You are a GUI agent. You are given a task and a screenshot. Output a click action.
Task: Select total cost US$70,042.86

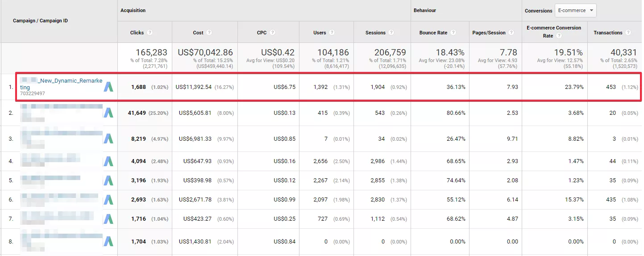click(205, 52)
